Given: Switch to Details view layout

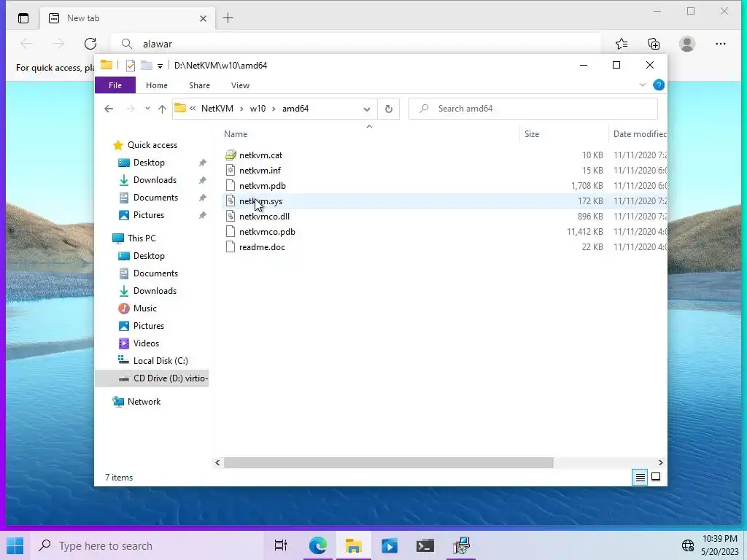Looking at the screenshot, I should tap(640, 477).
